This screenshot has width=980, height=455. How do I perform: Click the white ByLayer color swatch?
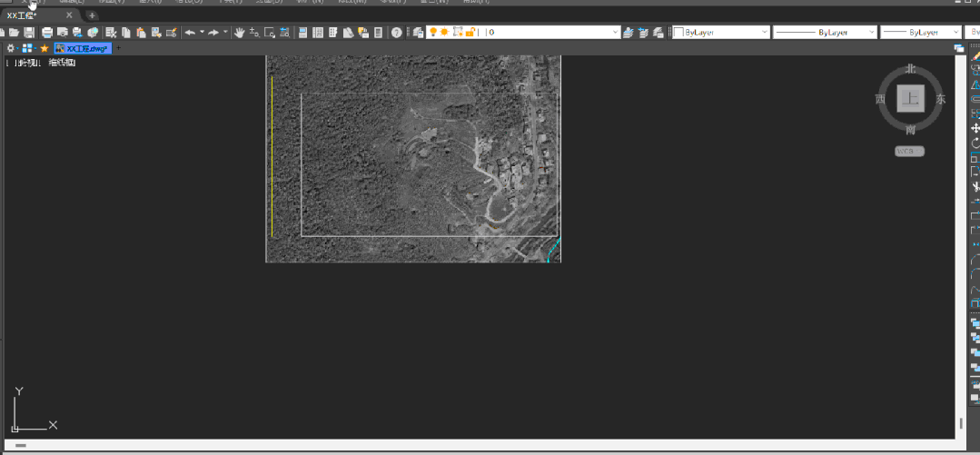coord(678,32)
